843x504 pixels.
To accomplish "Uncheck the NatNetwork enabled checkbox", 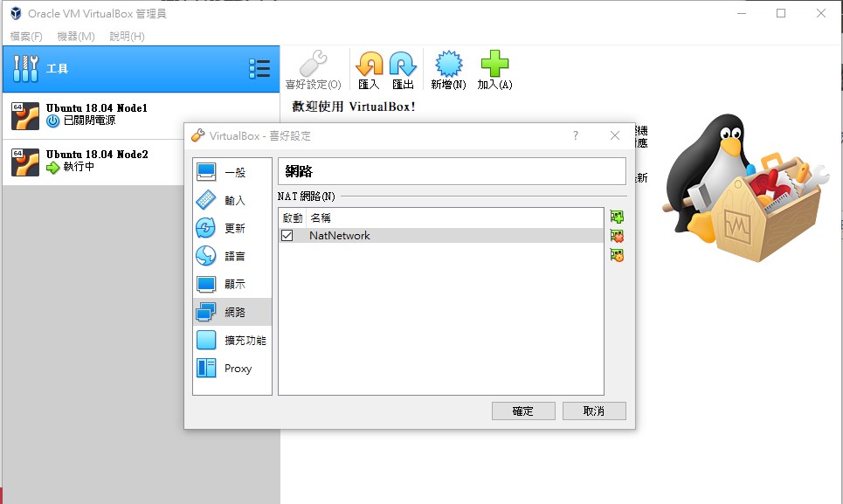I will 287,236.
